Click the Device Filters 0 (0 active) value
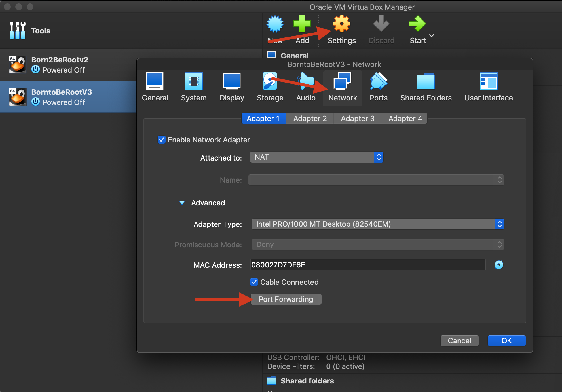562x392 pixels. click(x=345, y=366)
